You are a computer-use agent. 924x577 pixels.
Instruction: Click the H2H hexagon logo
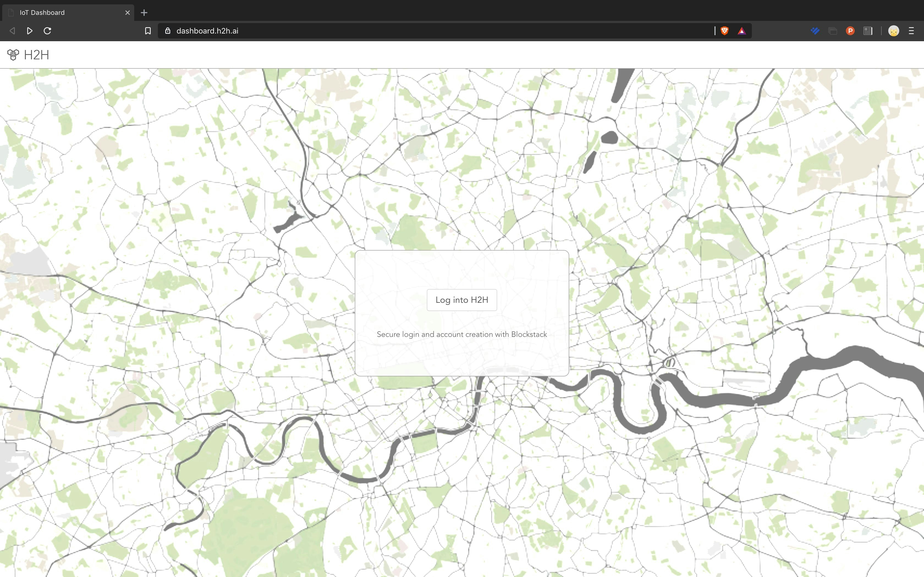pos(13,55)
